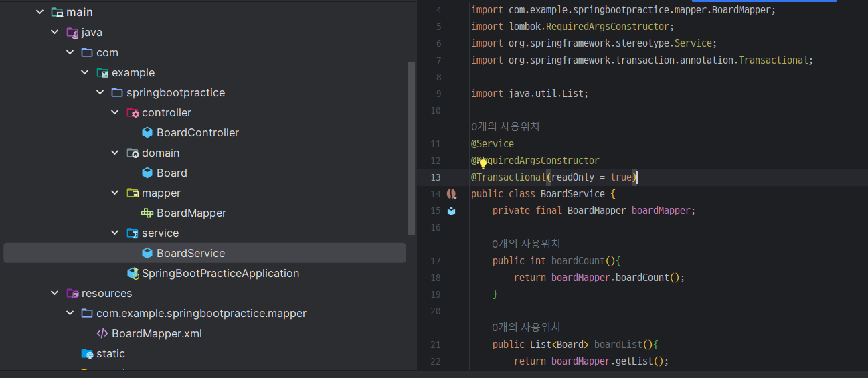
Task: Click the BoardMapper interface icon
Action: point(147,213)
